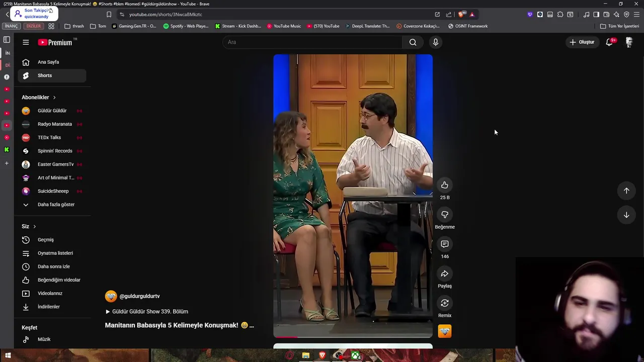The height and width of the screenshot is (362, 644).
Task: Open OSINT Framework bookmark
Action: pyautogui.click(x=468, y=26)
